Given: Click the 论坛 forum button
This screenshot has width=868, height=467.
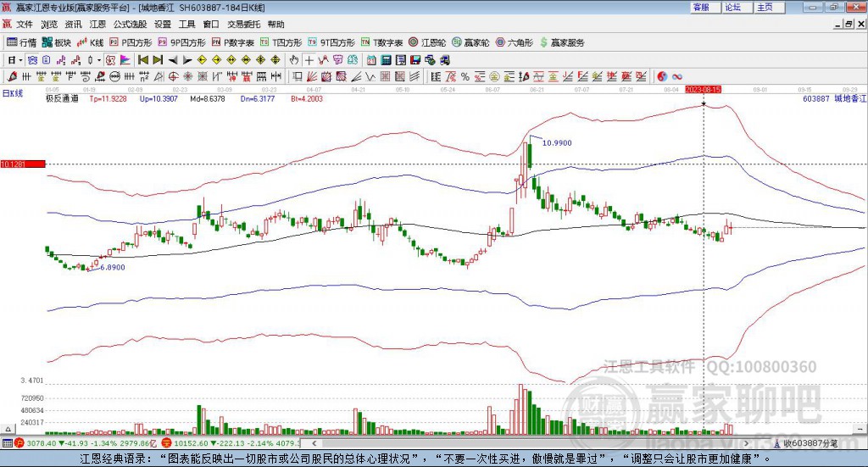Looking at the screenshot, I should coord(738,7).
